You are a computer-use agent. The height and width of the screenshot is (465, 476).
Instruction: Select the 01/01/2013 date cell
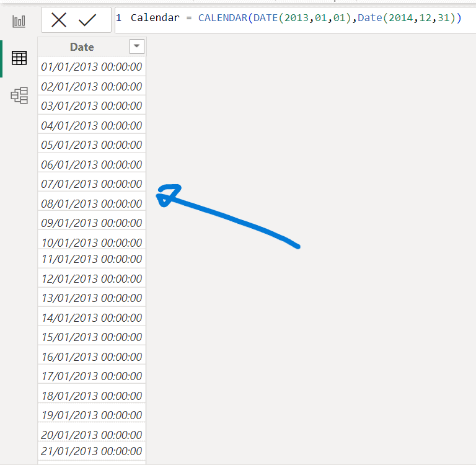pyautogui.click(x=91, y=67)
